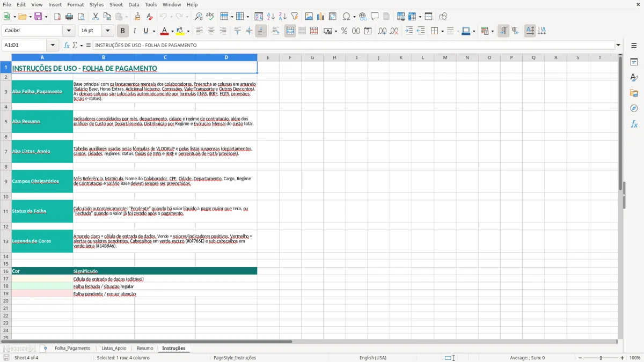Screen dimensions: 644x362
Task: Open the Paste options dropdown arrow
Action: pyautogui.click(x=127, y=17)
